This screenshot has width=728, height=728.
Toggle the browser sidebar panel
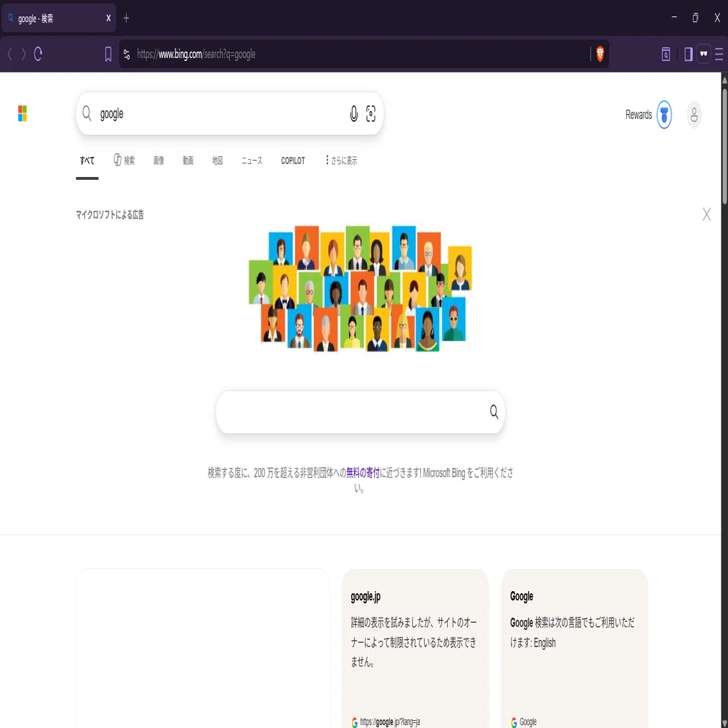(x=689, y=54)
